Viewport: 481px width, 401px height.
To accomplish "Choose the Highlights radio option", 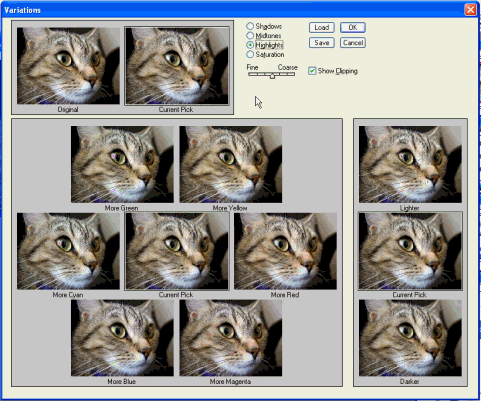I will 250,45.
